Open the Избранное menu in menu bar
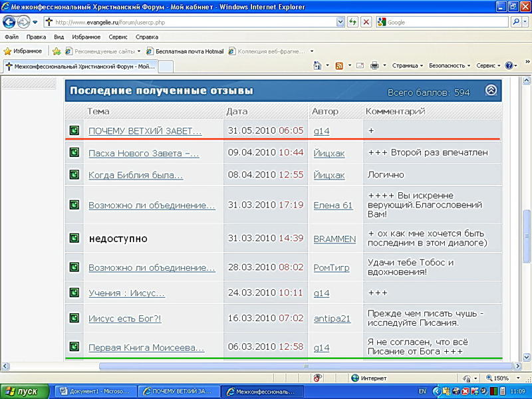Screen dimensions: 532x399 click(x=86, y=37)
